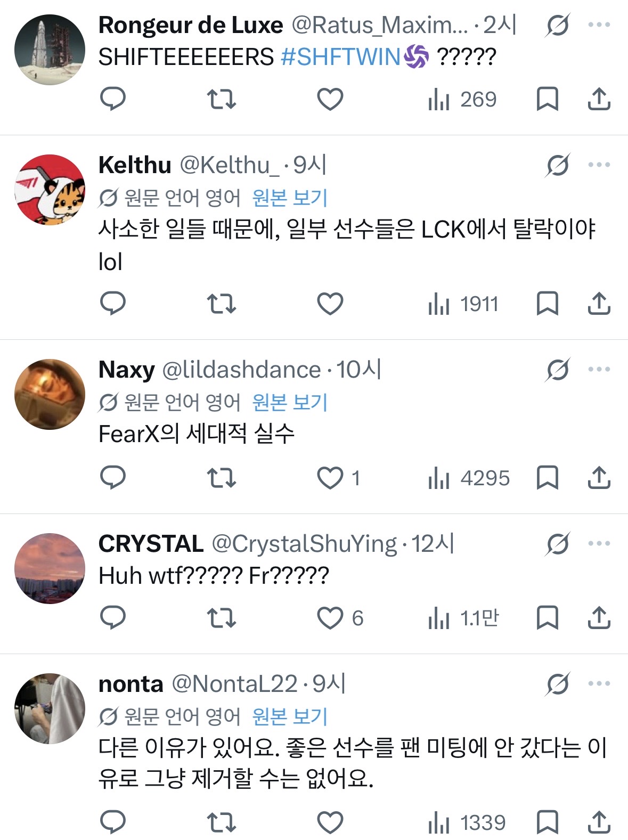Open more options on nonta's tweet
This screenshot has width=628, height=840.
pos(599,683)
